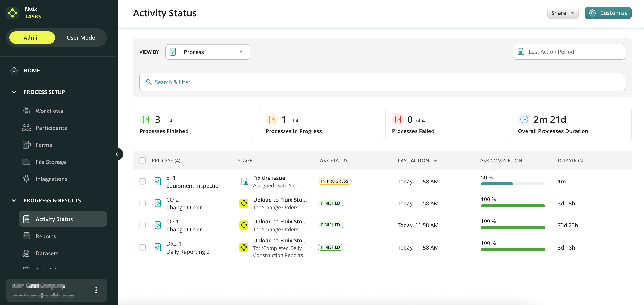Click the Integrations plug icon

coord(26,179)
